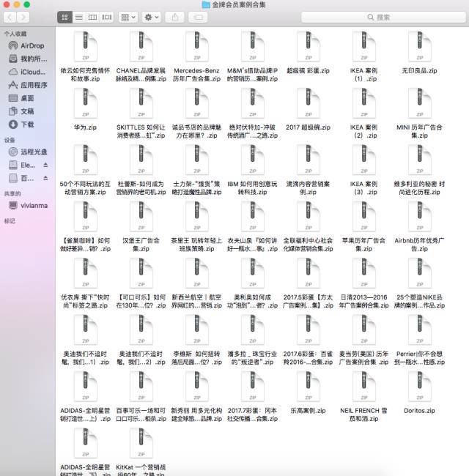Click file name 依云如何兜售情怀和故事.zip

[85, 75]
